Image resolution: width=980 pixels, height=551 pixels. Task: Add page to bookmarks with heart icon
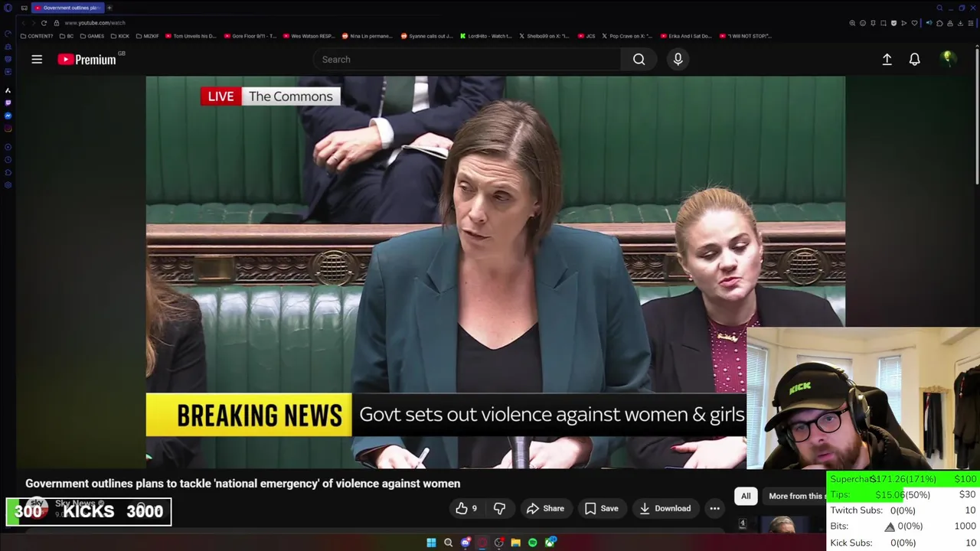914,23
